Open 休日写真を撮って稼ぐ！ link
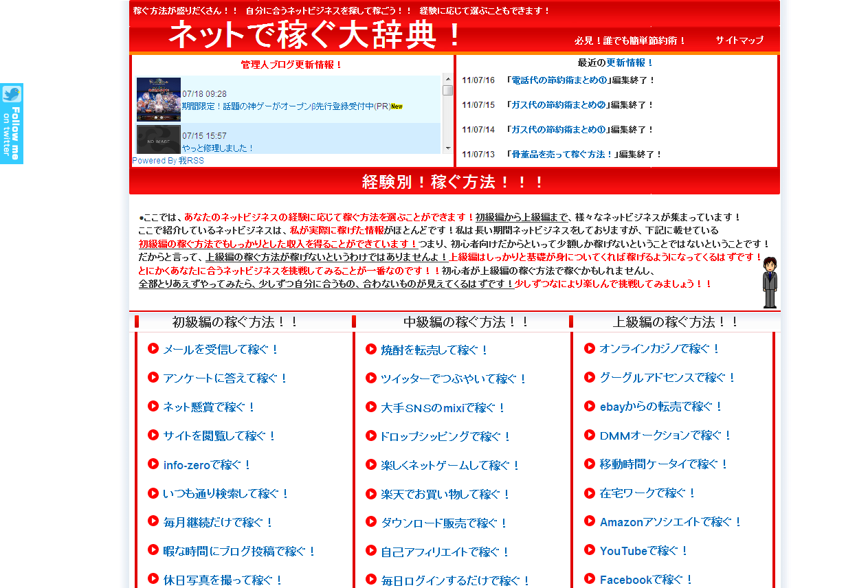868x588 pixels. pyautogui.click(x=223, y=580)
